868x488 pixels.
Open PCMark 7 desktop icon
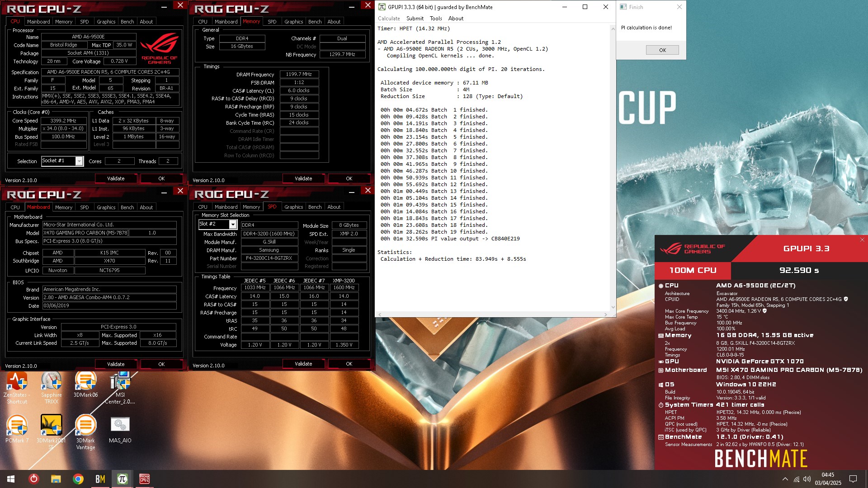(17, 429)
